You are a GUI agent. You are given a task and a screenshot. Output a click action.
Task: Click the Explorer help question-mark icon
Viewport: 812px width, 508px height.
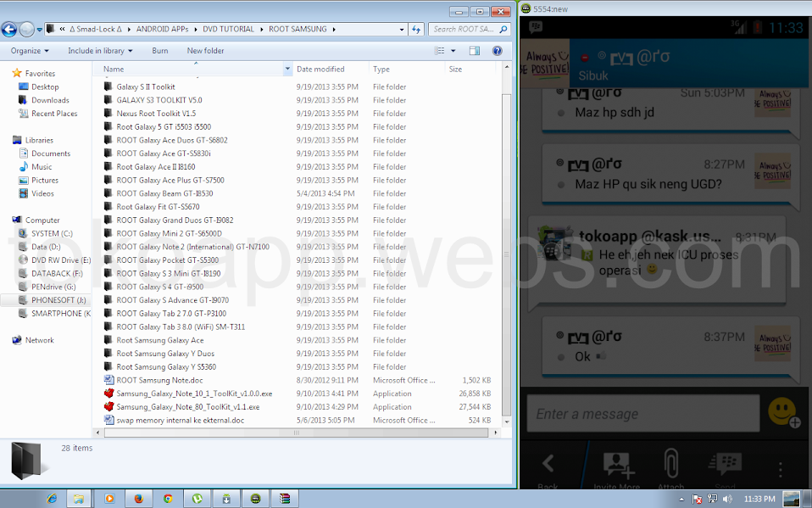pyautogui.click(x=497, y=51)
